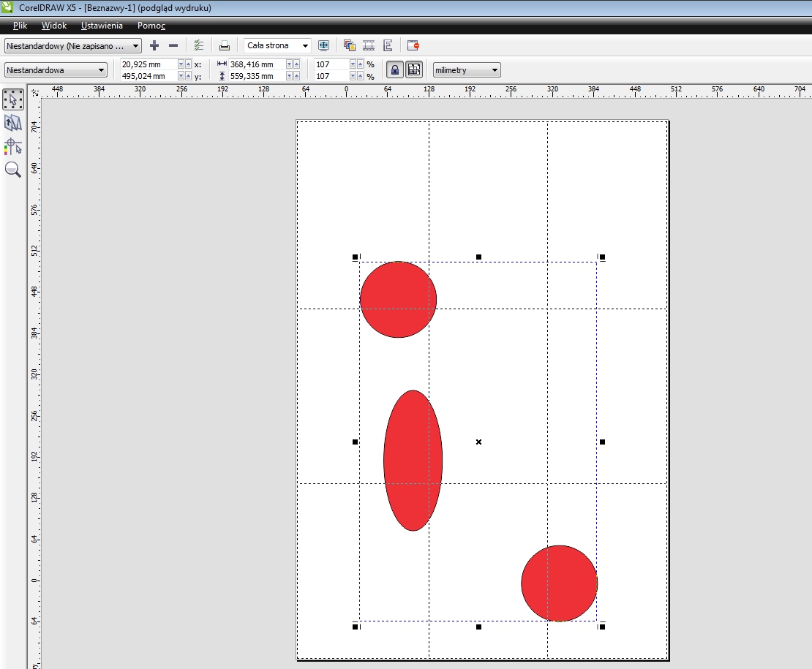Toggle the color separations icon
Viewport: 812px width, 669px height.
(x=349, y=45)
